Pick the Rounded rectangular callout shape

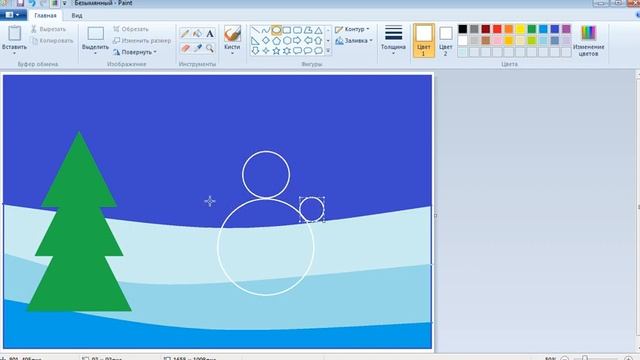click(298, 51)
